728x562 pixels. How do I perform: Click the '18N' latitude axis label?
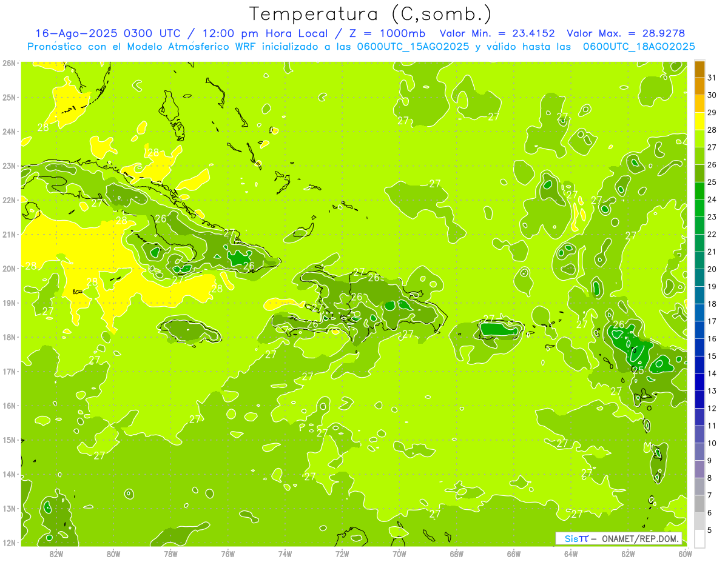(x=9, y=337)
